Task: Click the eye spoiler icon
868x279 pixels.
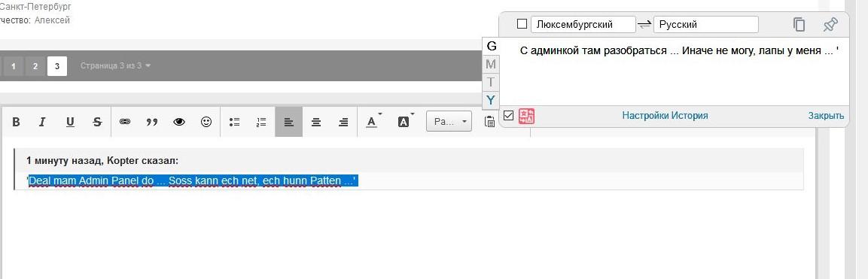Action: coord(179,122)
